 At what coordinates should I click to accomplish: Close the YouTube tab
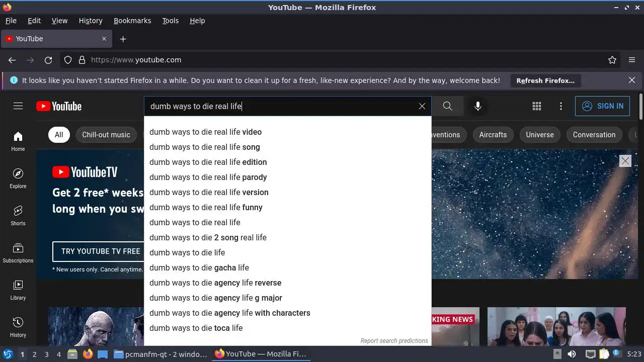pyautogui.click(x=104, y=39)
